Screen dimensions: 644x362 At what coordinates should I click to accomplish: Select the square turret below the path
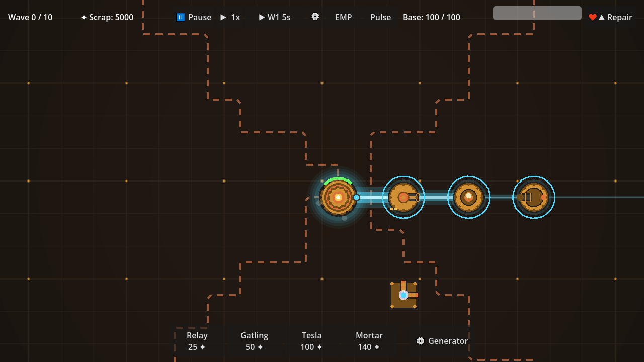tap(404, 295)
